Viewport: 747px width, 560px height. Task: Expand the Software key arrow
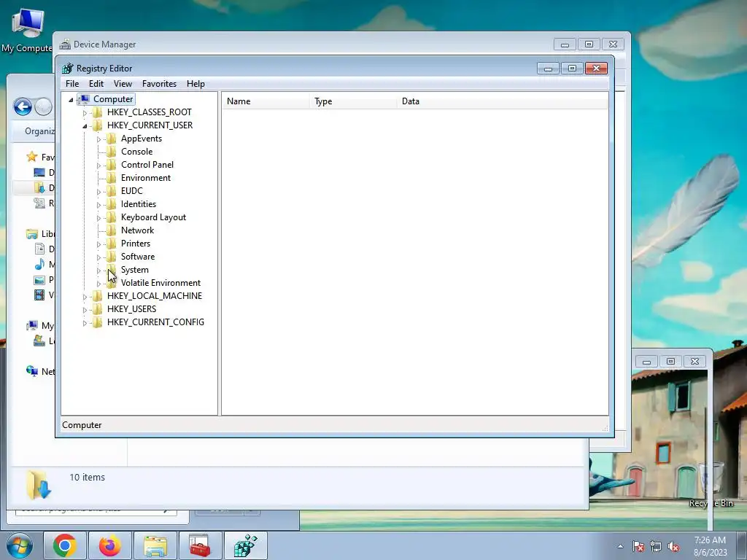[98, 257]
